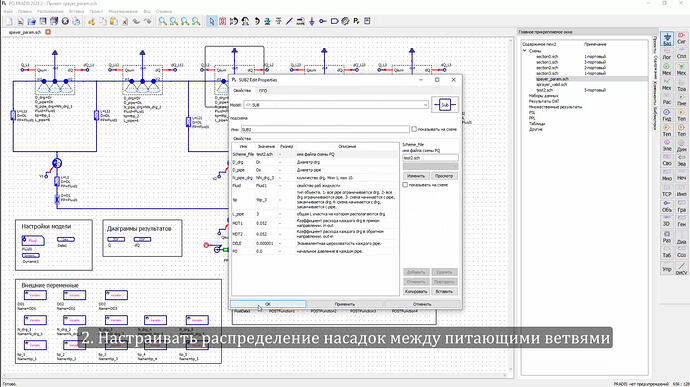Open the 'Гид' component palette button
This screenshot has width=690, height=387.
pyautogui.click(x=667, y=116)
